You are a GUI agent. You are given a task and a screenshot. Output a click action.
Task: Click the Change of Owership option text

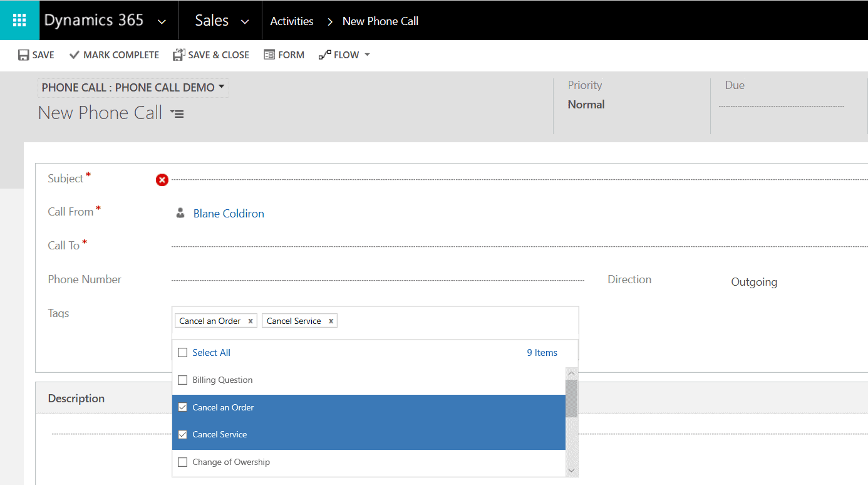231,462
